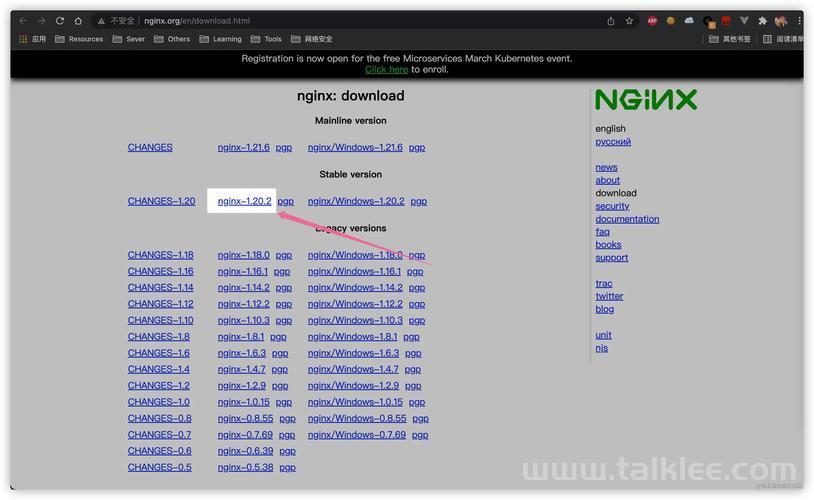Open the mainline CHANGES link
Screen dimensions: 814x500
point(150,147)
